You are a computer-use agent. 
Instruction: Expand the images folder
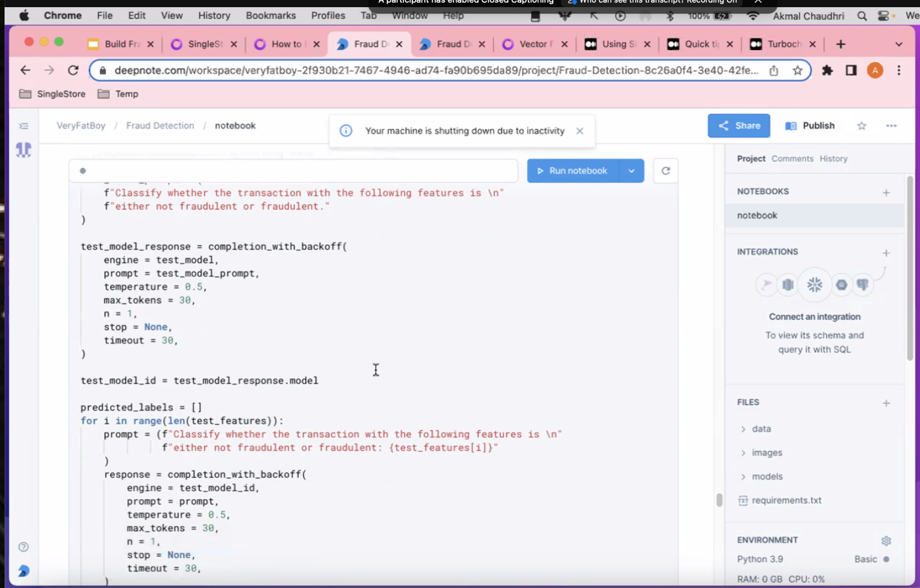pyautogui.click(x=743, y=453)
